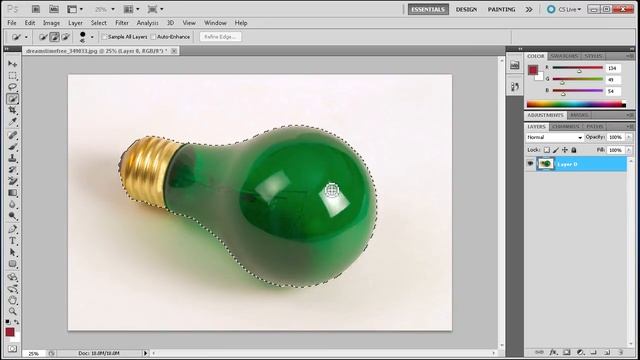Select the Eraser tool

coord(13,181)
